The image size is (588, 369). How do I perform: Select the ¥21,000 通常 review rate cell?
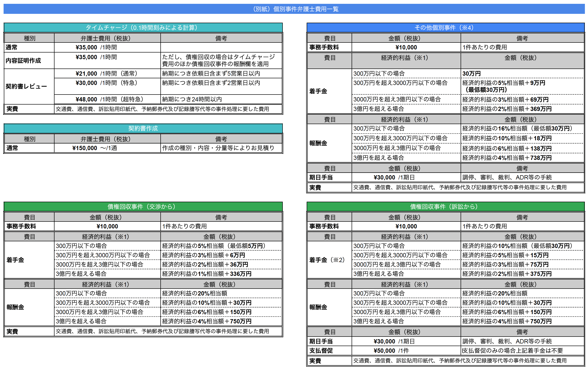point(107,74)
